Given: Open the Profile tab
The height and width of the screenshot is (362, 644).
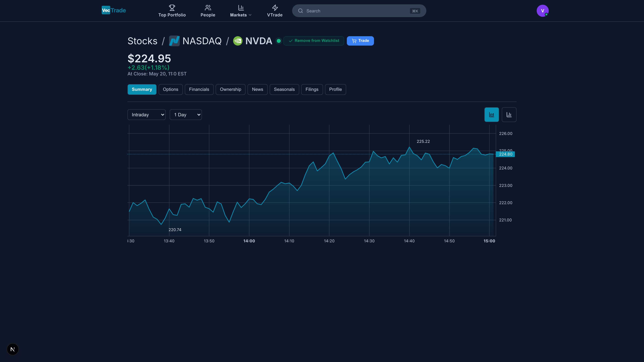Looking at the screenshot, I should click(x=335, y=89).
